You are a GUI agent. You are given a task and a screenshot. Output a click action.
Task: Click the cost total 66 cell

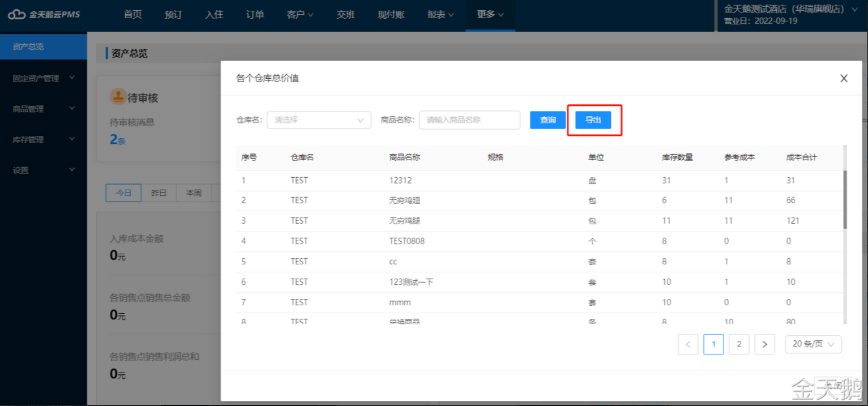click(x=790, y=200)
